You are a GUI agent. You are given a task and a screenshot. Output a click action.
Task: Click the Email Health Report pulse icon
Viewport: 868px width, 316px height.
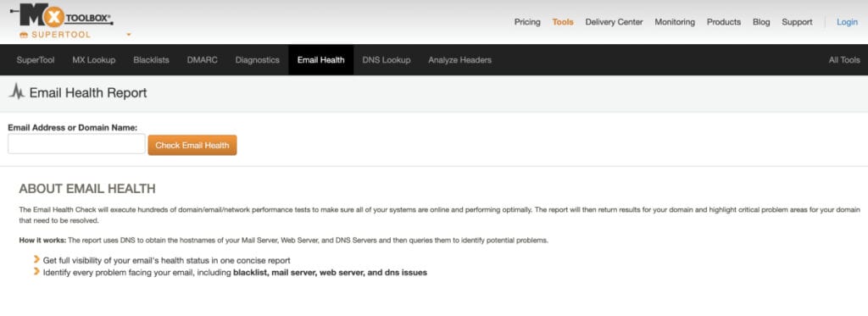[x=17, y=91]
